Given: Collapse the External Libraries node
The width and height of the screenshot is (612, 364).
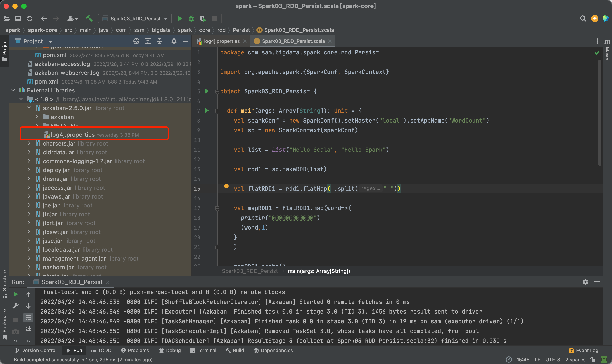Looking at the screenshot, I should [13, 90].
